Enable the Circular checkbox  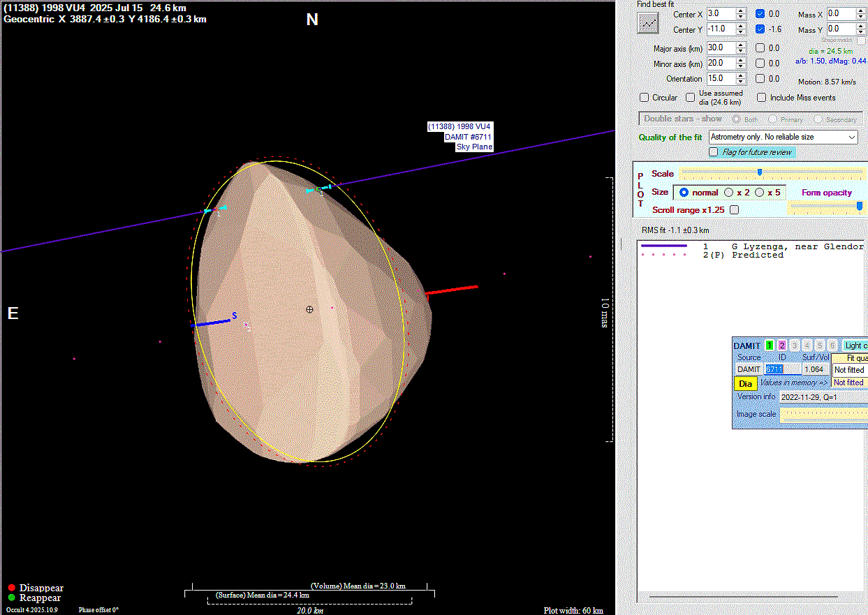pos(645,98)
